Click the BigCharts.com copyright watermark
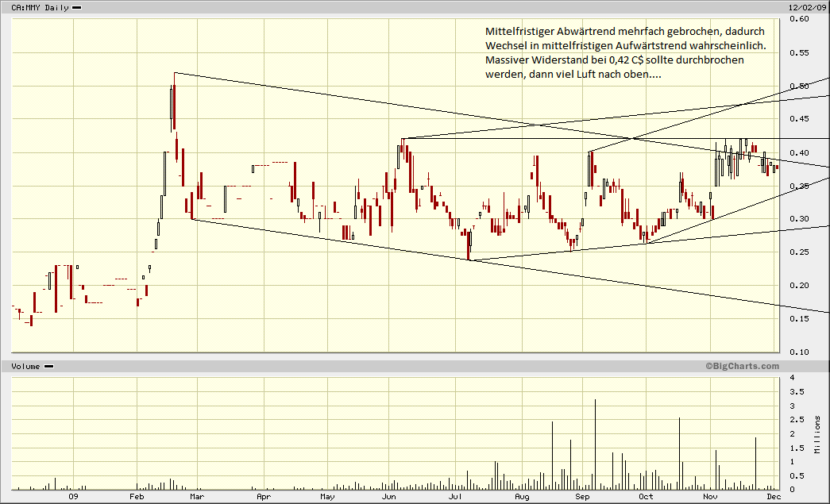Screen dimensions: 830x504 pyautogui.click(x=741, y=366)
